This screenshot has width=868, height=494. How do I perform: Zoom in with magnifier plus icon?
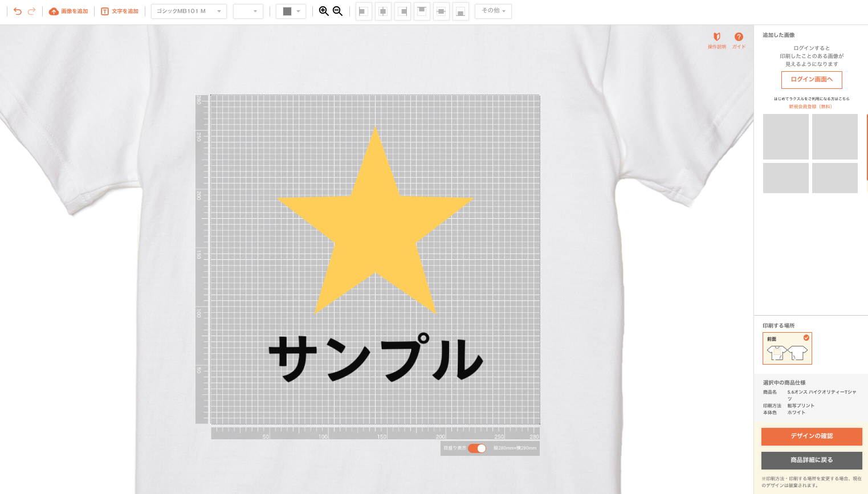324,11
